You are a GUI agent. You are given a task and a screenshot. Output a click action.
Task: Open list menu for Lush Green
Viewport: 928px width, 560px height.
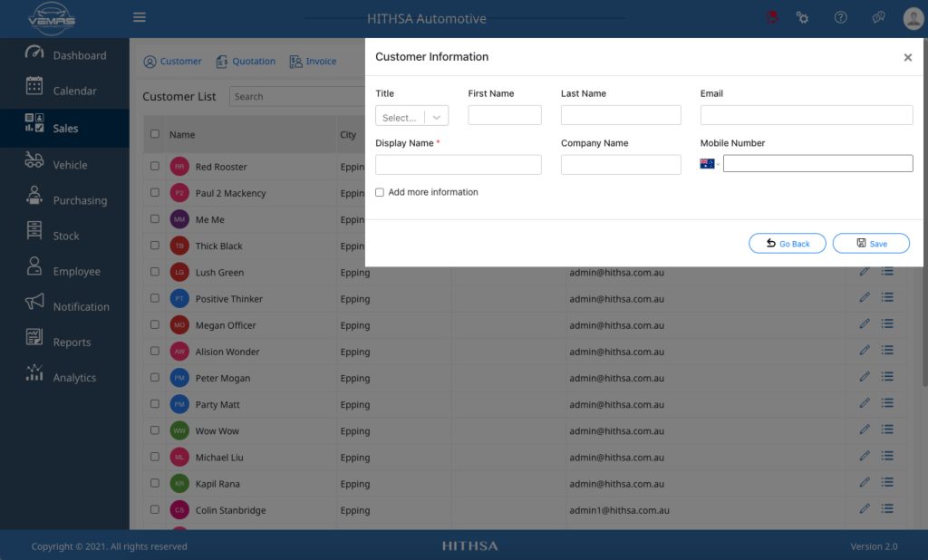click(x=887, y=271)
